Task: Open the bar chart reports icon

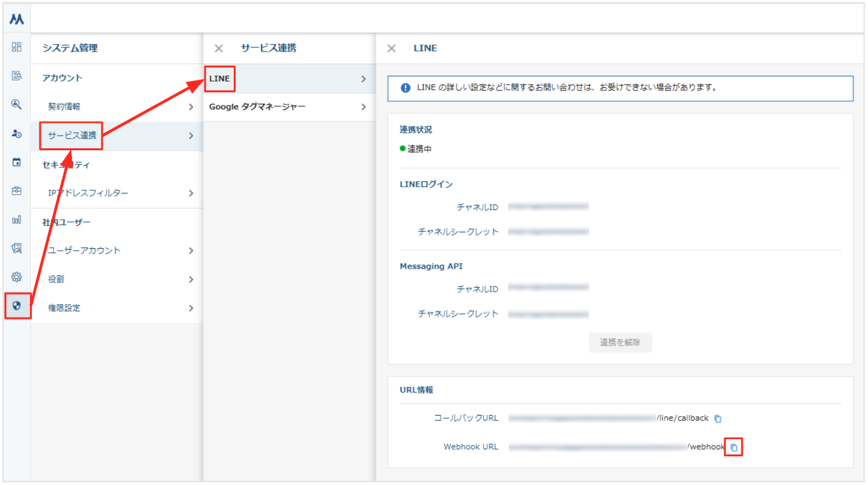Action: coord(17,220)
